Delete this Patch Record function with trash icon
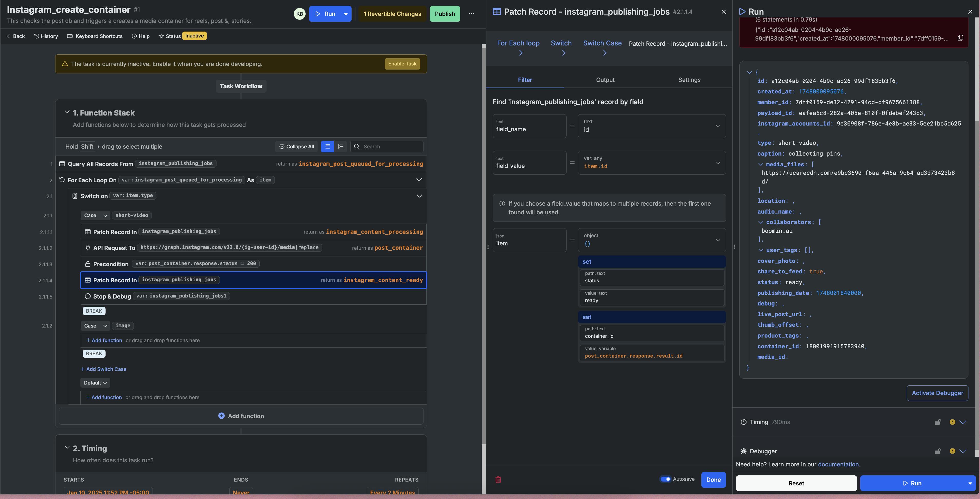The image size is (980, 499). [498, 479]
